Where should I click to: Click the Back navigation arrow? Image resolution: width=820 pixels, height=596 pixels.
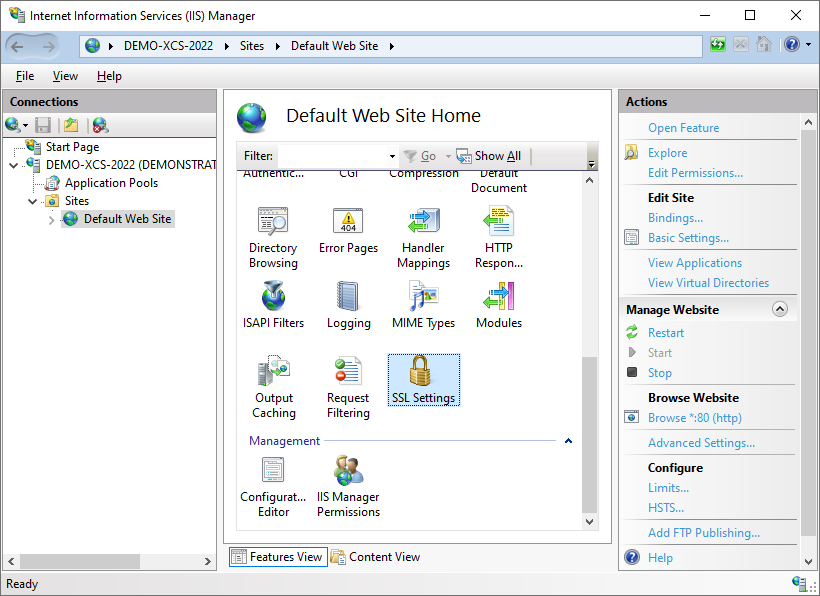point(17,47)
